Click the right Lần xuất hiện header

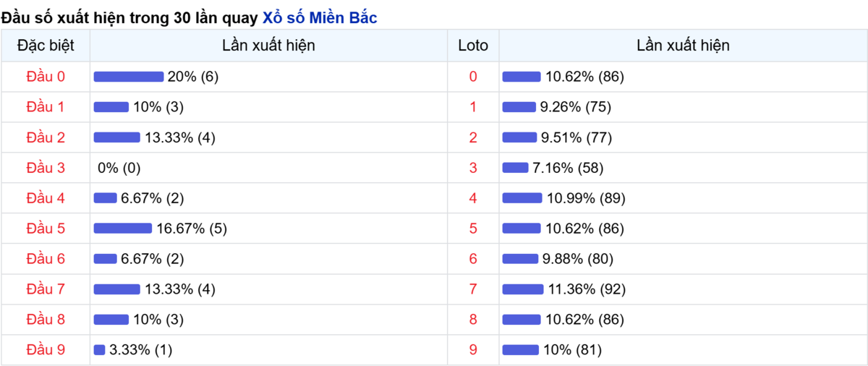(x=683, y=46)
